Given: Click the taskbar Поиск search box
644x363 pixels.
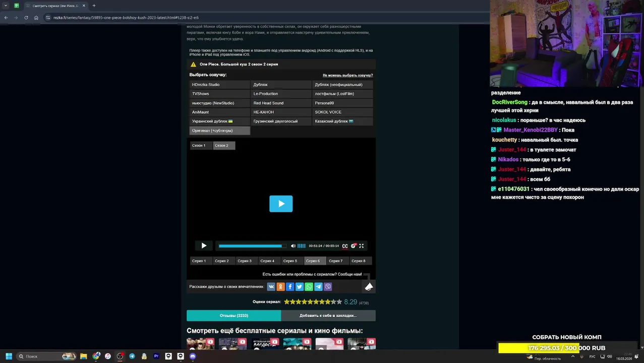Looking at the screenshot, I should (x=45, y=356).
